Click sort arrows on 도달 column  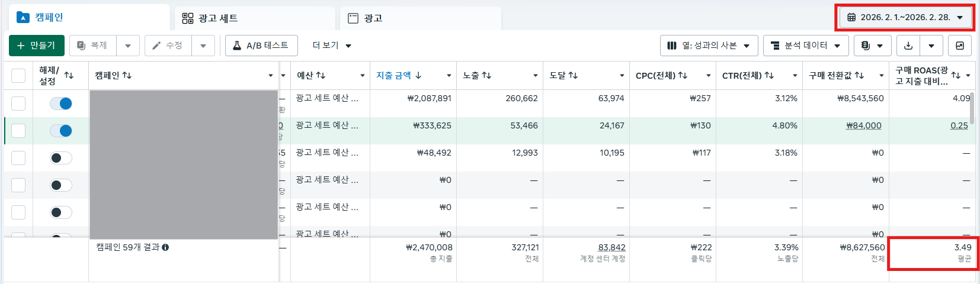573,75
